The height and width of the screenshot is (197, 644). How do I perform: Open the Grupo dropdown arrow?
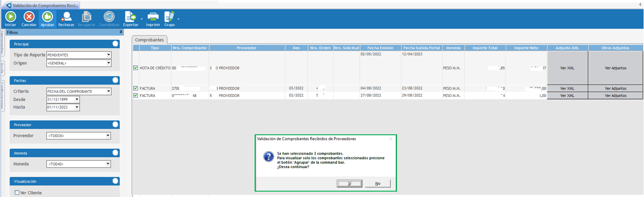[178, 19]
